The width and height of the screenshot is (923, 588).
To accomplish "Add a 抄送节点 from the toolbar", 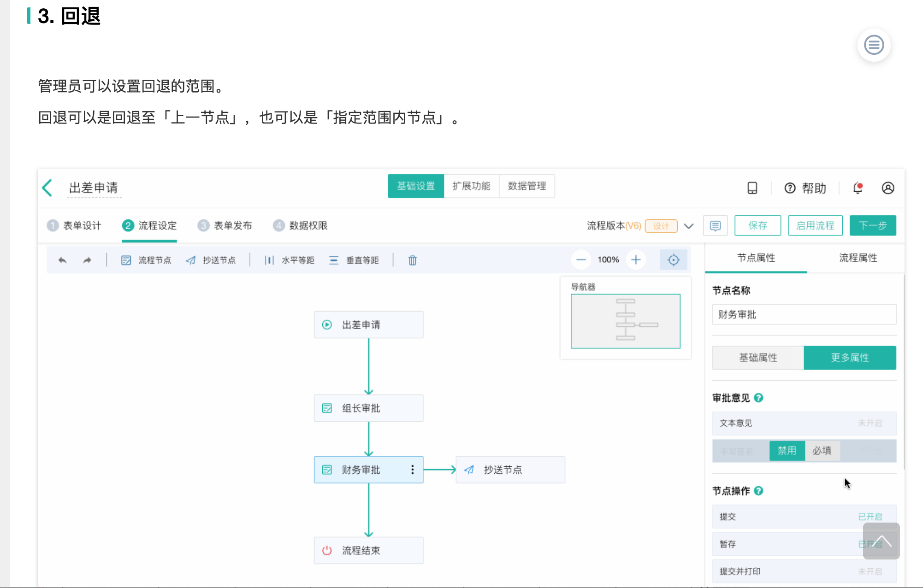I will pos(211,260).
